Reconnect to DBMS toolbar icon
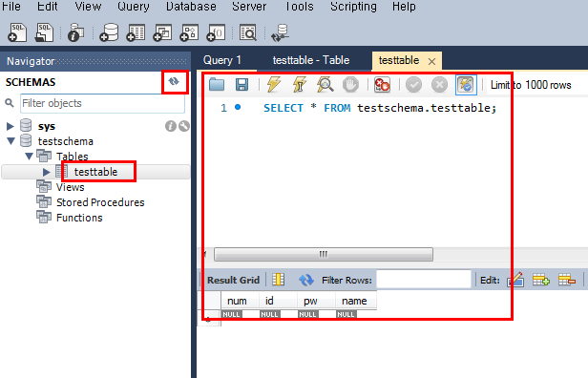588x378 pixels. point(280,32)
